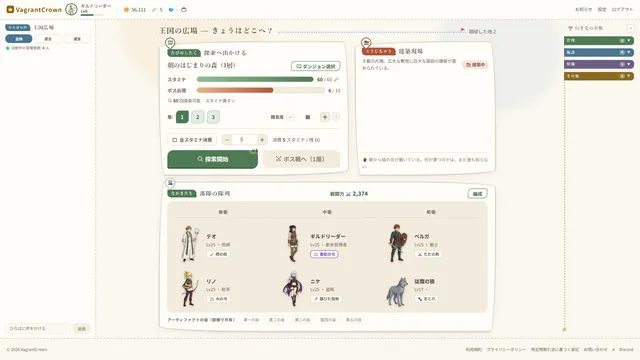Start exploration with green 探索開始 button
Screen dimensions: 640x360
click(212, 159)
